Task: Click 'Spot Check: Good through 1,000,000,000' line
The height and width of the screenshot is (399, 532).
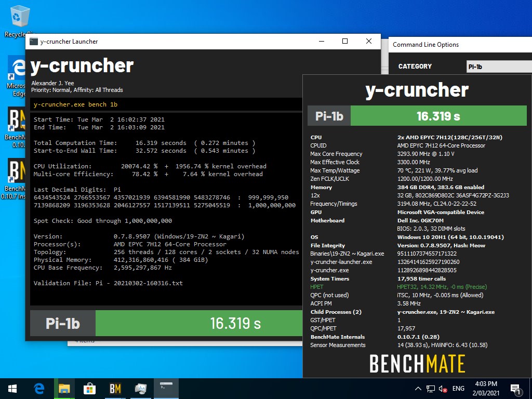Action: coord(103,221)
